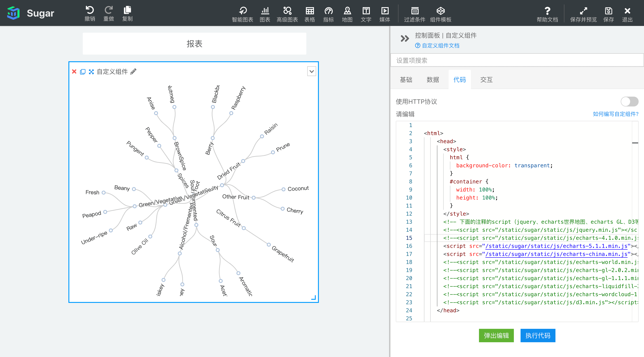Add a 媒体 media component
Screen dimensions: 644x357
385,14
